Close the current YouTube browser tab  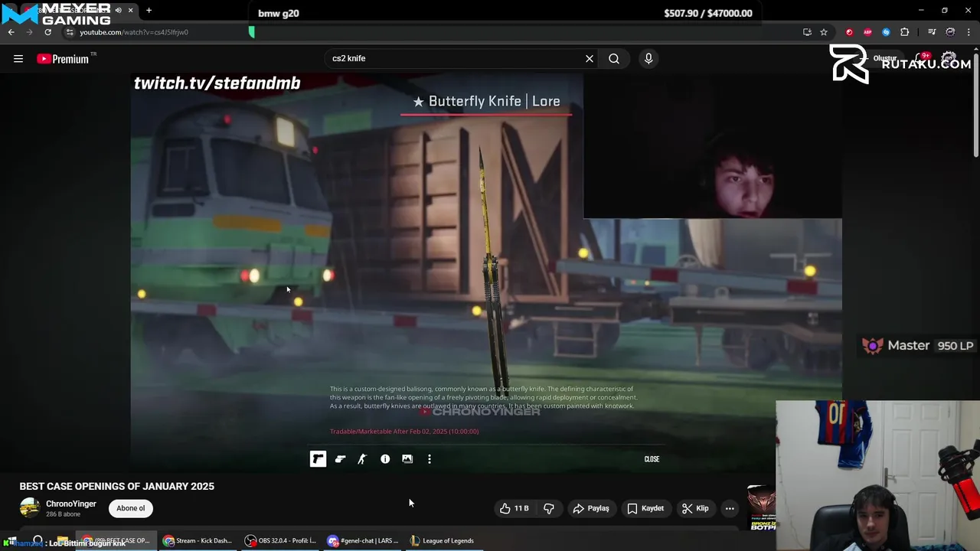point(130,11)
